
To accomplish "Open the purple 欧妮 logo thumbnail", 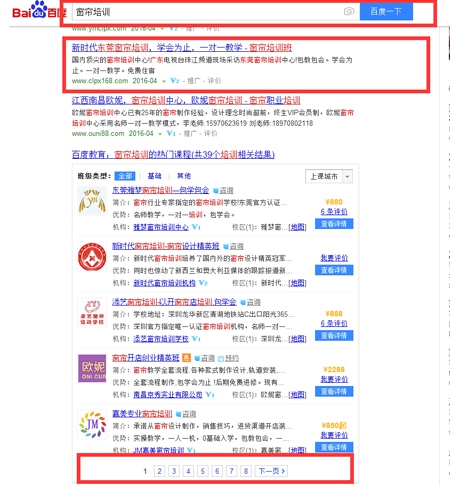I will click(92, 369).
